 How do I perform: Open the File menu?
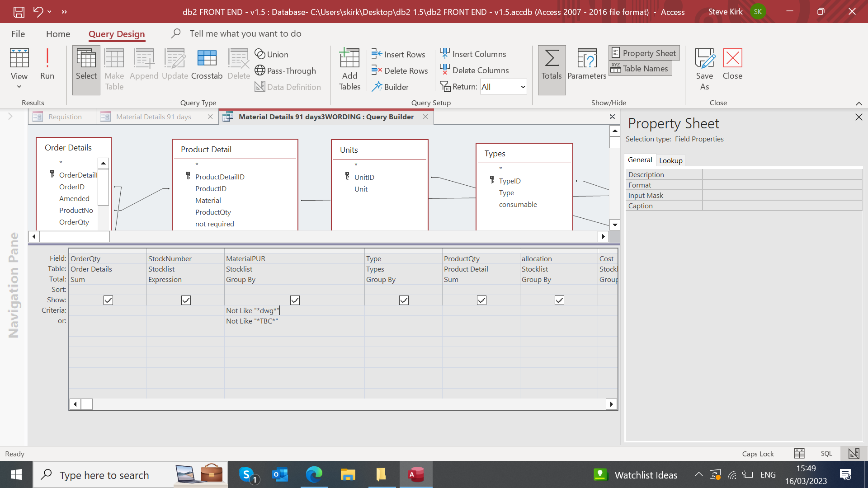pyautogui.click(x=18, y=34)
